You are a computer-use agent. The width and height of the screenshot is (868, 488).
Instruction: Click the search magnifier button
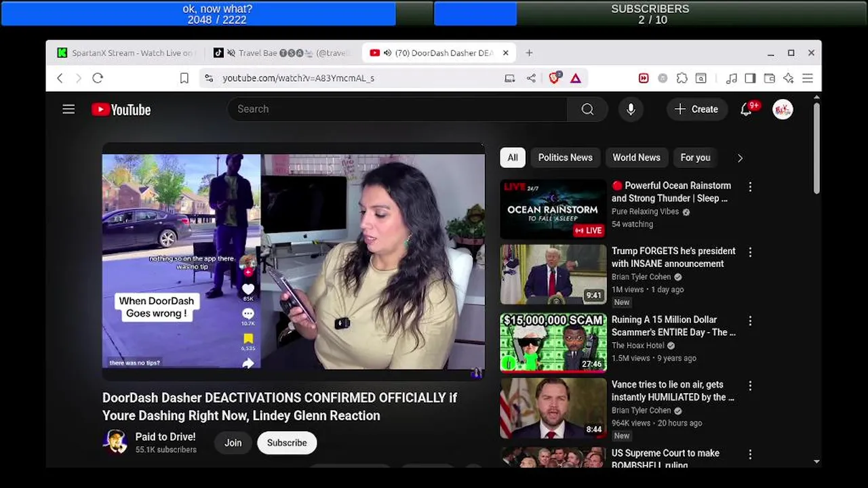pyautogui.click(x=587, y=109)
